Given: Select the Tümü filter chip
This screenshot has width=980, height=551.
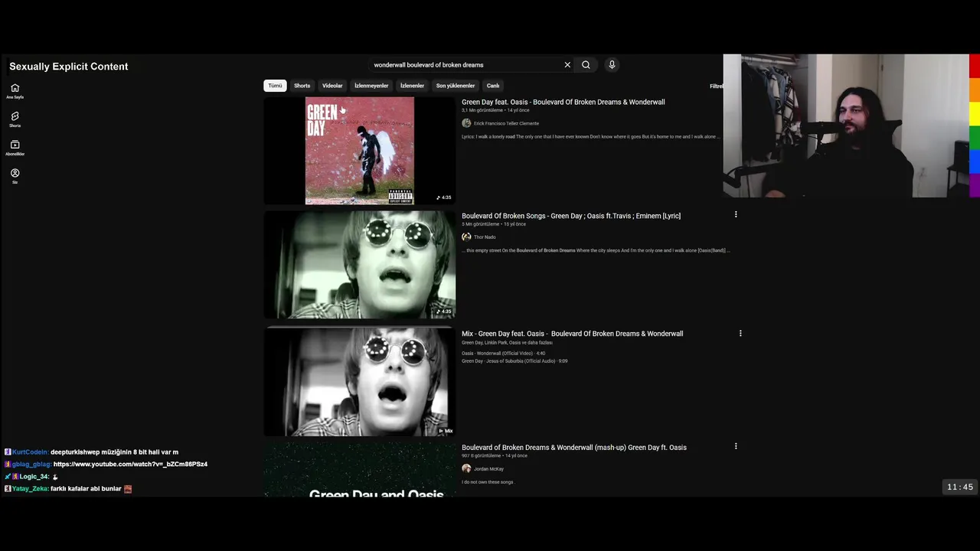Looking at the screenshot, I should pos(275,86).
